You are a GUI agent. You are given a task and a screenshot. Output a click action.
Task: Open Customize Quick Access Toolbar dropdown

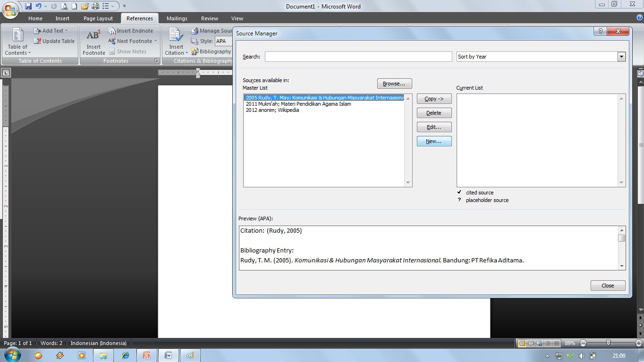(124, 6)
